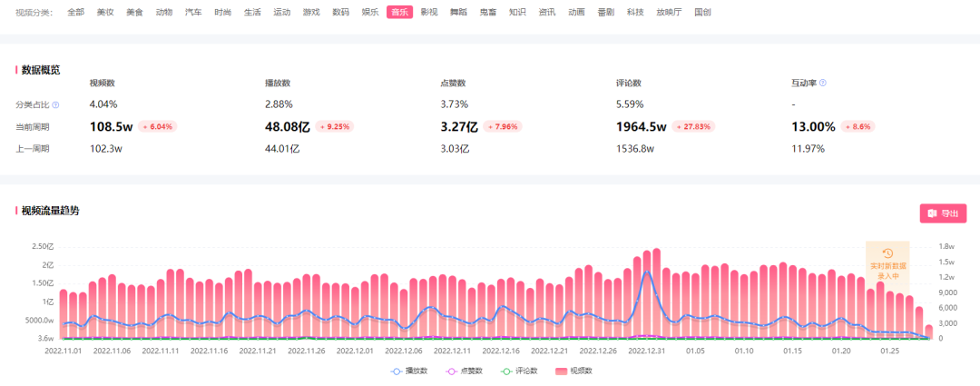Click the +27.83% growth badge for 评论数

pos(691,126)
